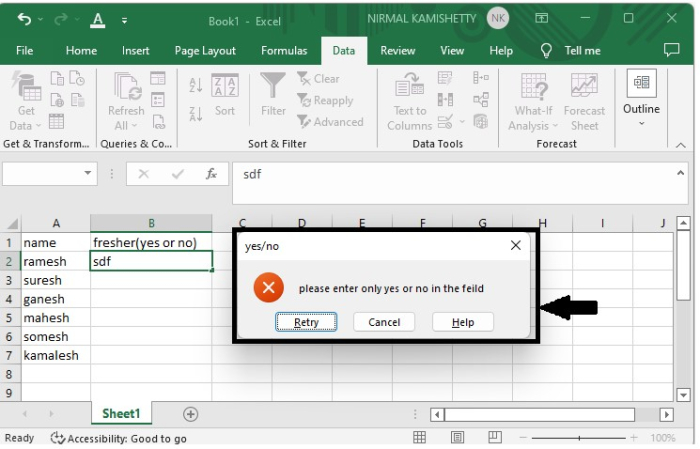Screen dimensions: 700x449
Task: Click Reapply filter button
Action: coord(325,100)
